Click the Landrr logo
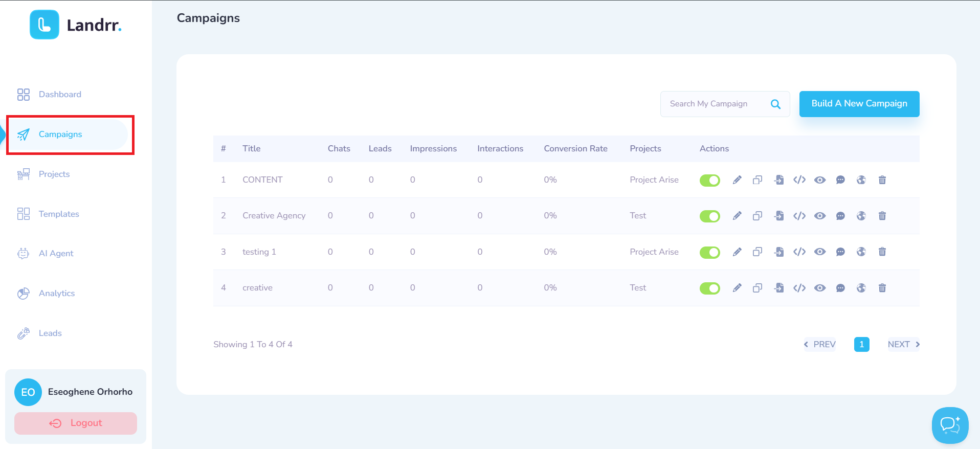980x449 pixels. [x=76, y=25]
